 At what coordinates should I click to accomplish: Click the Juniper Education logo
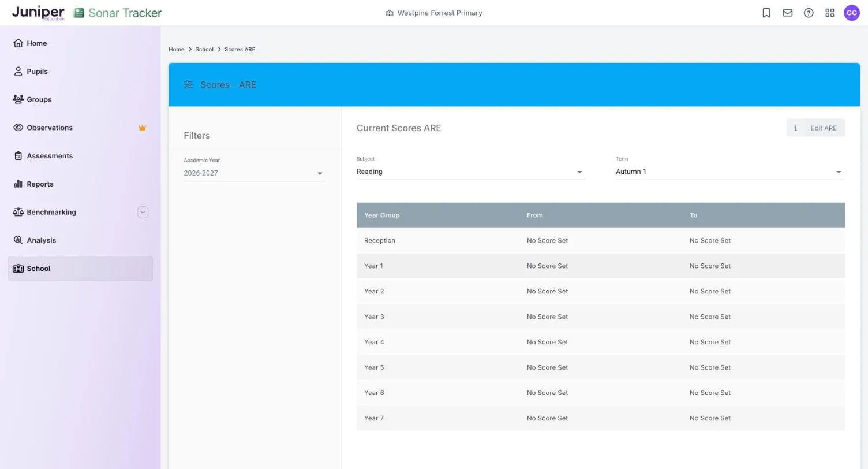click(x=38, y=13)
